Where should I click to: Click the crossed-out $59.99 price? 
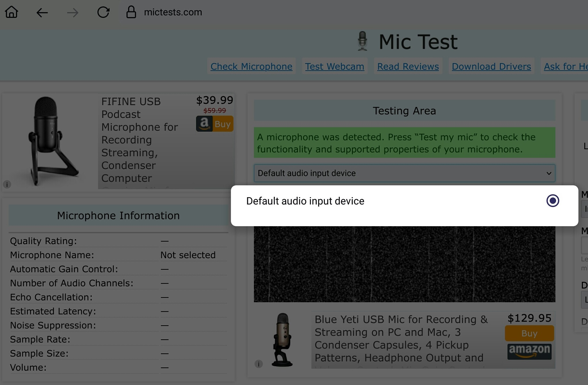click(215, 110)
